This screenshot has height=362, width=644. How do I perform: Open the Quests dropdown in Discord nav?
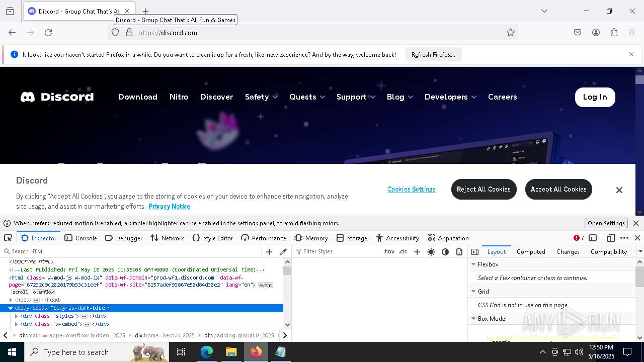click(307, 97)
